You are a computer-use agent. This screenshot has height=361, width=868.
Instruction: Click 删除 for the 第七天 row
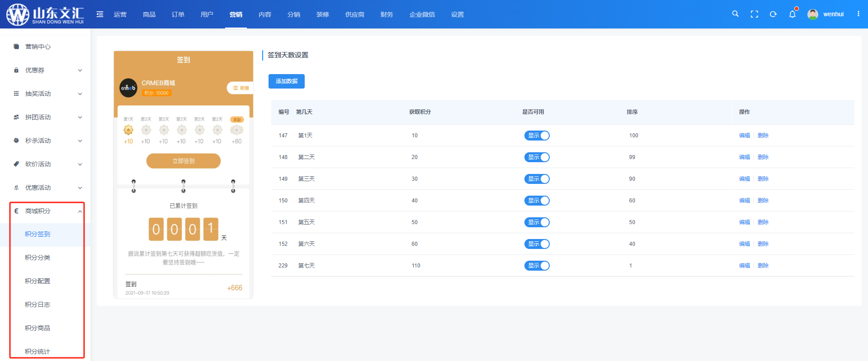[x=763, y=266]
